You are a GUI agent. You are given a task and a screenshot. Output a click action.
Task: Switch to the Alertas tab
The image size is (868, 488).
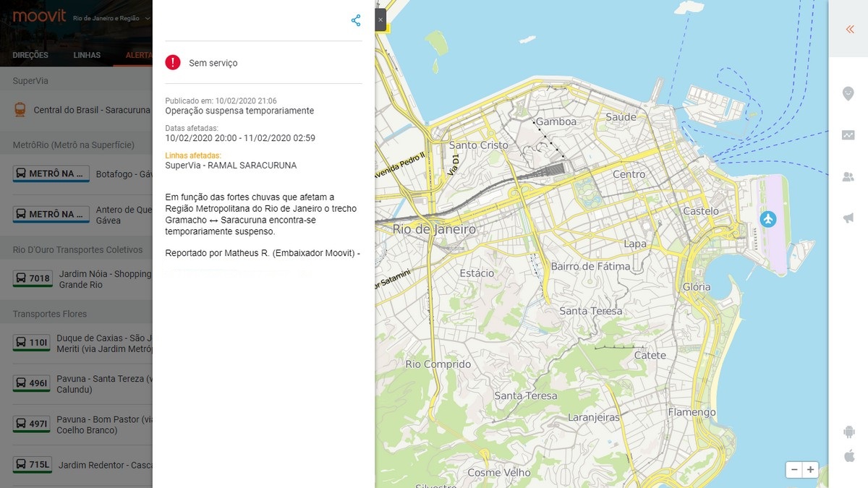point(139,55)
